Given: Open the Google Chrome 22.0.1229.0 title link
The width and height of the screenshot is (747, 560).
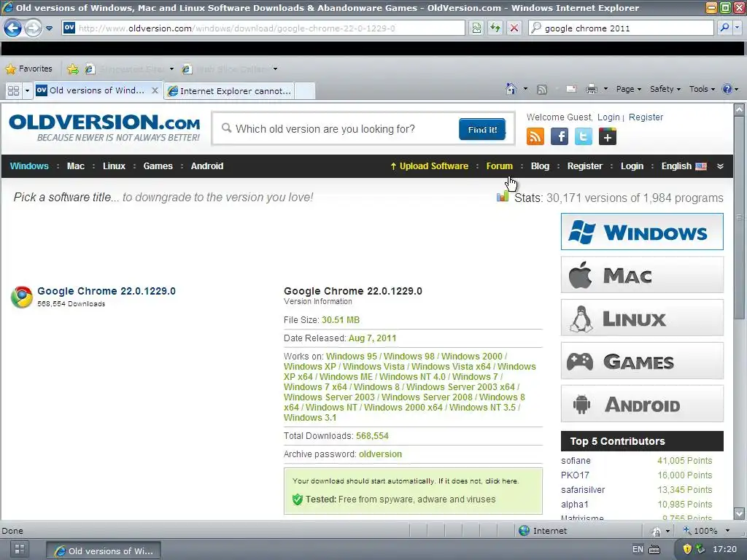Looking at the screenshot, I should (x=107, y=291).
